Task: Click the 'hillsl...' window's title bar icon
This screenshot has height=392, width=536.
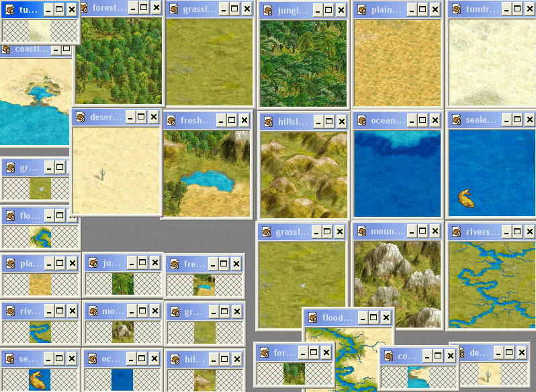Action: 267,121
